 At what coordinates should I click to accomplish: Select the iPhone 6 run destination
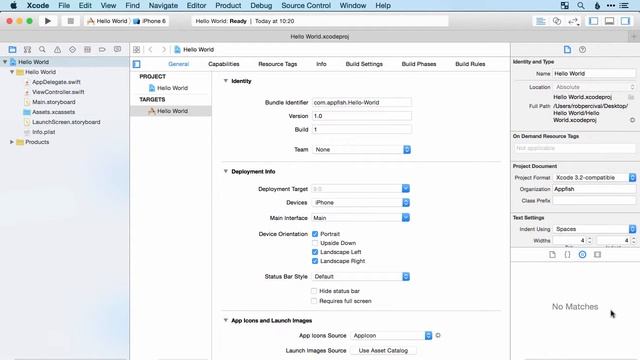point(150,21)
